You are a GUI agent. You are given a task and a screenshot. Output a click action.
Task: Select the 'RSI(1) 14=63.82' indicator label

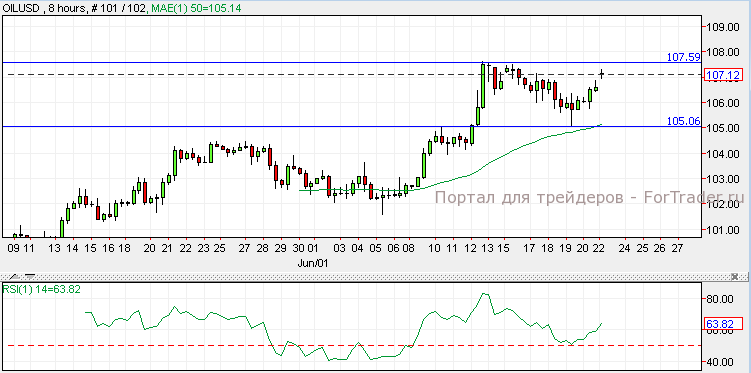pos(42,289)
